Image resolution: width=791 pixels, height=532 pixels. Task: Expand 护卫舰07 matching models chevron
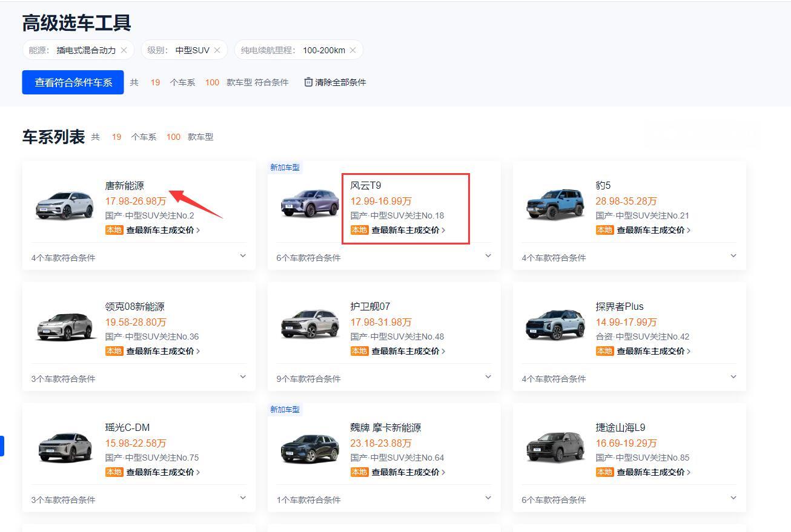tap(488, 377)
